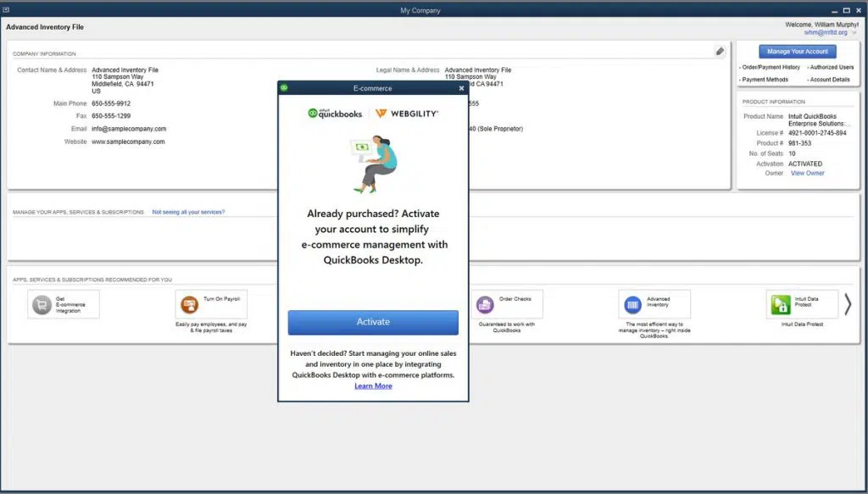Close the E-commerce dialog
868x494 pixels.
tap(462, 88)
